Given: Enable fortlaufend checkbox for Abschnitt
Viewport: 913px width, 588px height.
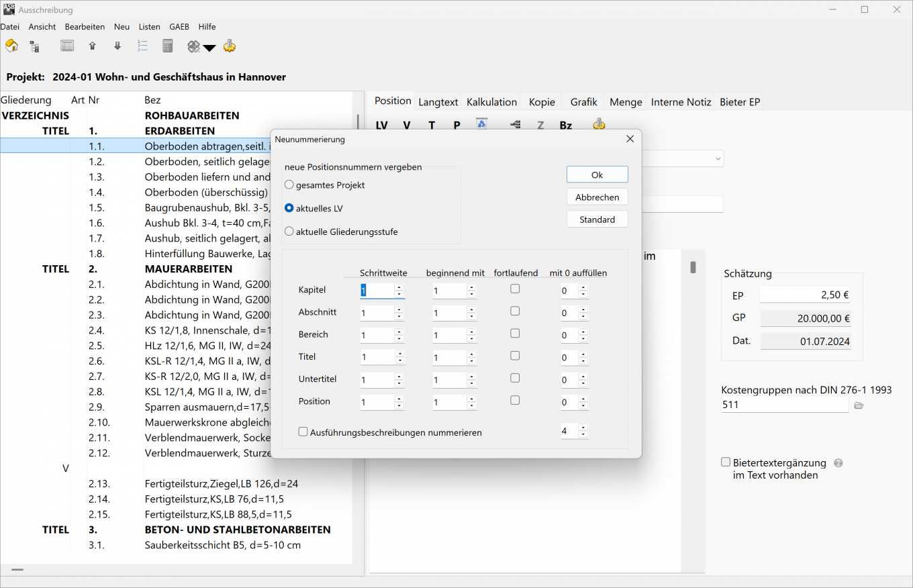Looking at the screenshot, I should point(515,311).
